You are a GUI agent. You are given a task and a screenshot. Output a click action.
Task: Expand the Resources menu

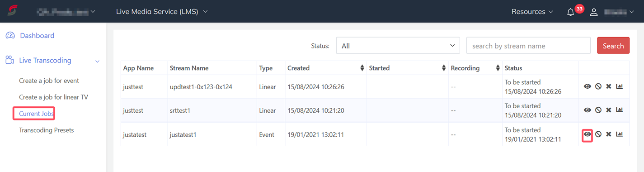click(532, 12)
